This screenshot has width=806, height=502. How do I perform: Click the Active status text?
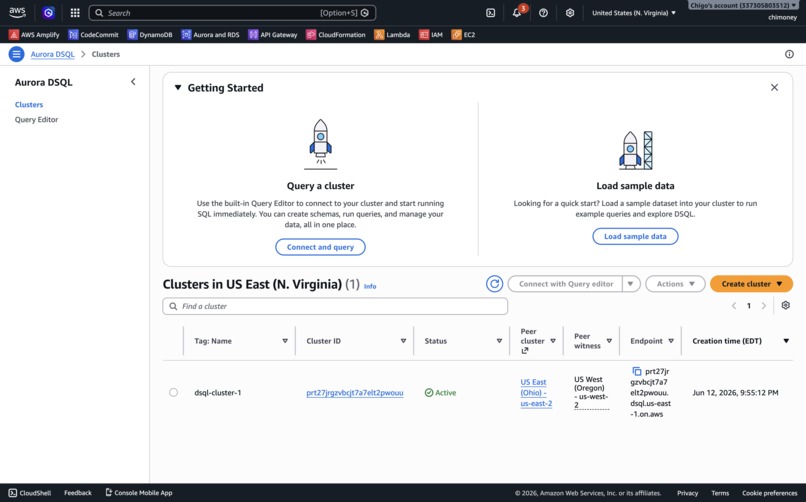(446, 393)
